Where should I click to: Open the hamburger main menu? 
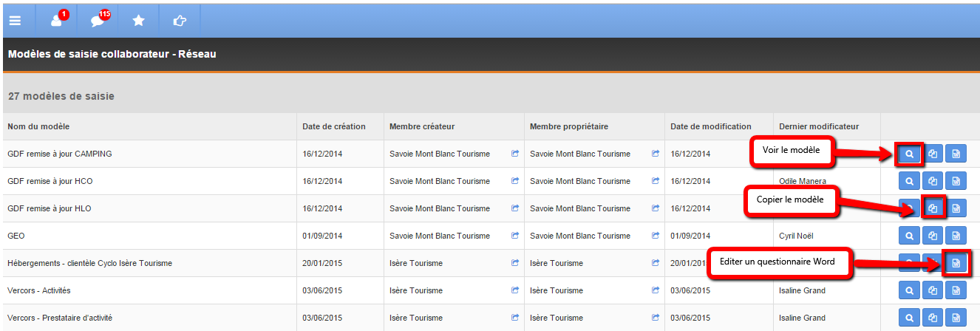15,21
